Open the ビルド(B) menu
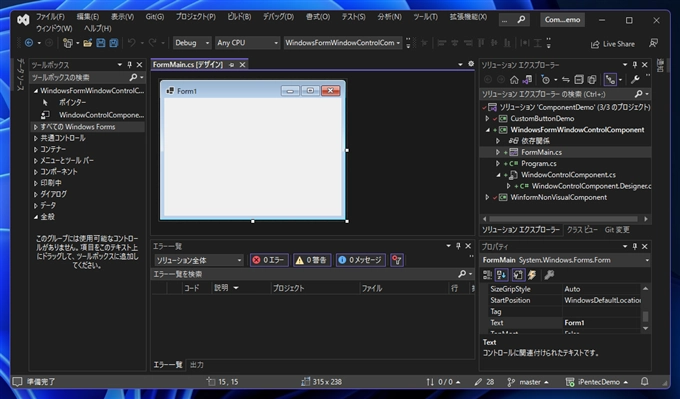The image size is (680, 399). tap(239, 16)
